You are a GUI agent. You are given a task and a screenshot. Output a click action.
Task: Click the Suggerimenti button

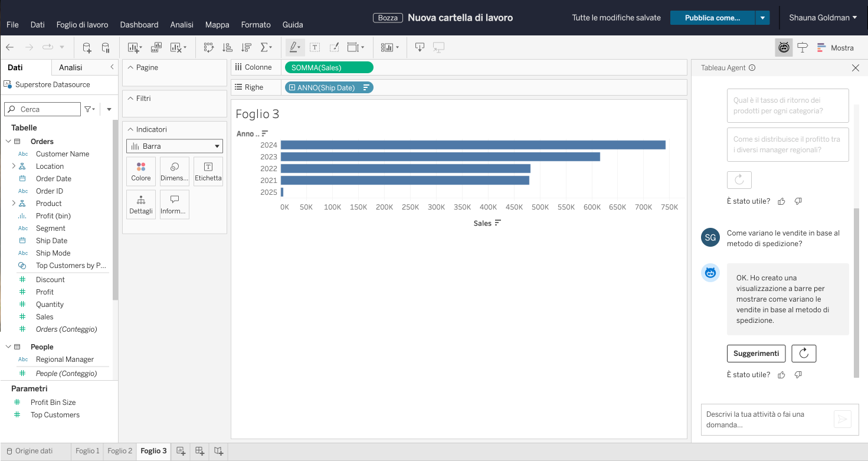[x=756, y=353]
